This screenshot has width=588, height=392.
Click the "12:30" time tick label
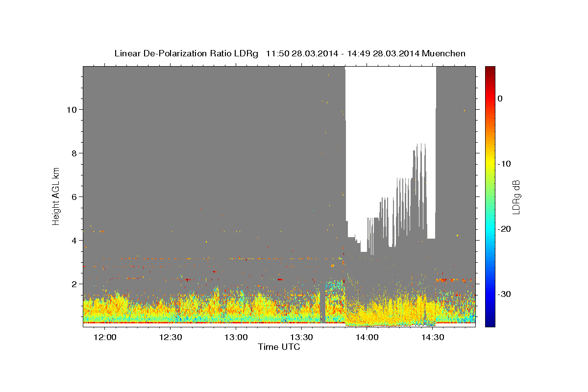[x=171, y=338]
